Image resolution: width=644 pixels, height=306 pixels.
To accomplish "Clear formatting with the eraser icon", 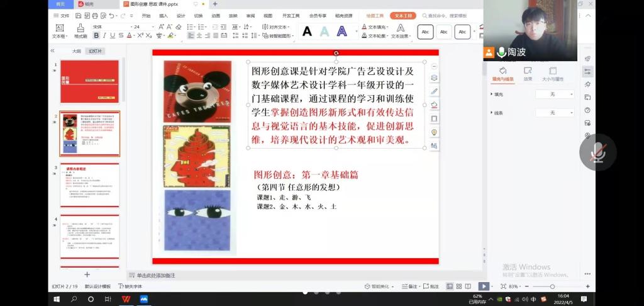I will point(178,26).
